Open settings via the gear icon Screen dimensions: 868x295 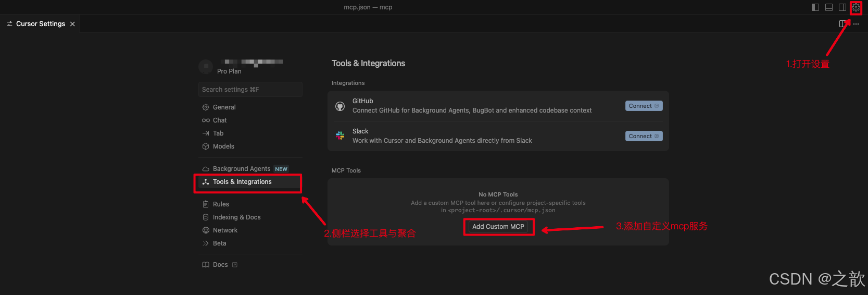tap(856, 7)
